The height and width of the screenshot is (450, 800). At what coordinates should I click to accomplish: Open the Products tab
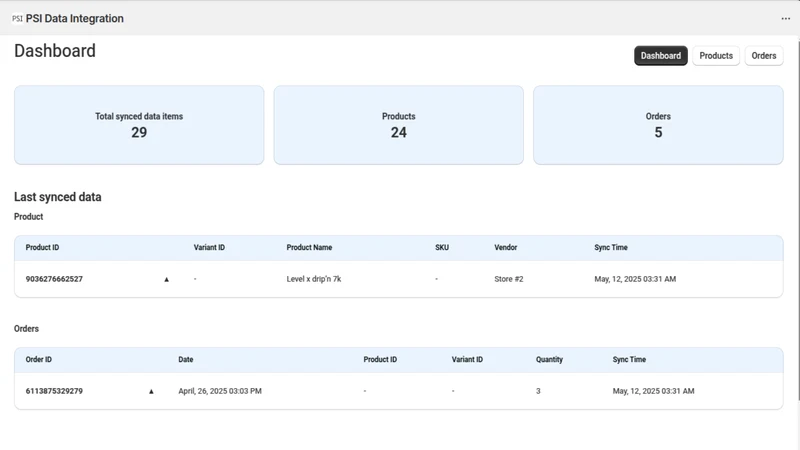[x=716, y=56]
